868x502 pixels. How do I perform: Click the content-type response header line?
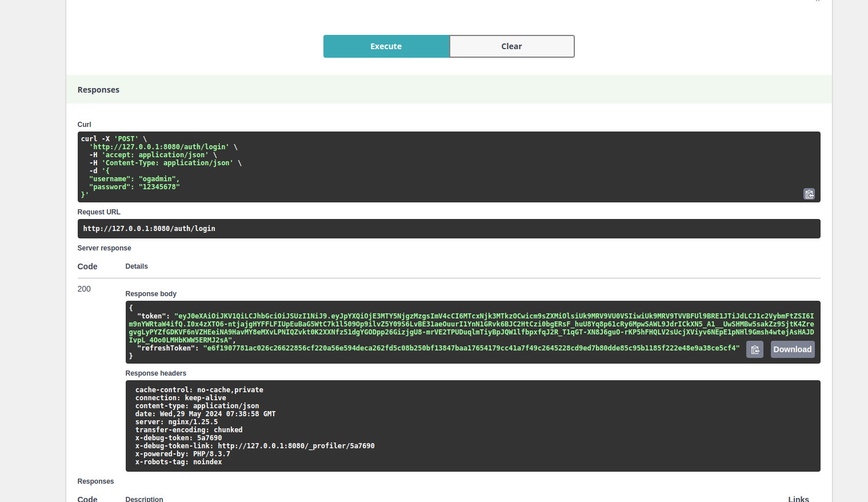point(197,406)
